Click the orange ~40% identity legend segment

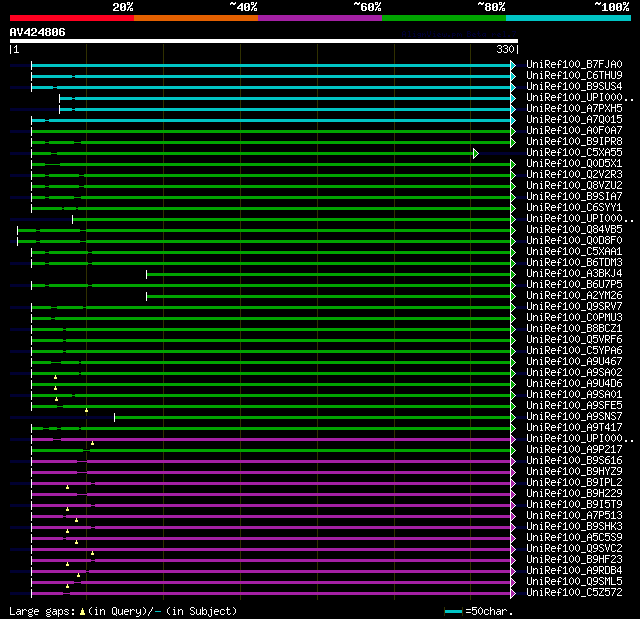coord(196,18)
